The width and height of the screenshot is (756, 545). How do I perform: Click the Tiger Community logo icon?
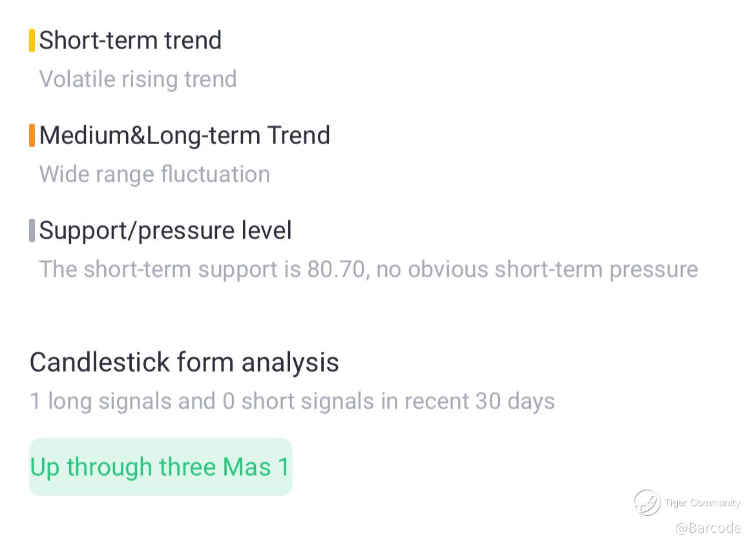coord(647,502)
